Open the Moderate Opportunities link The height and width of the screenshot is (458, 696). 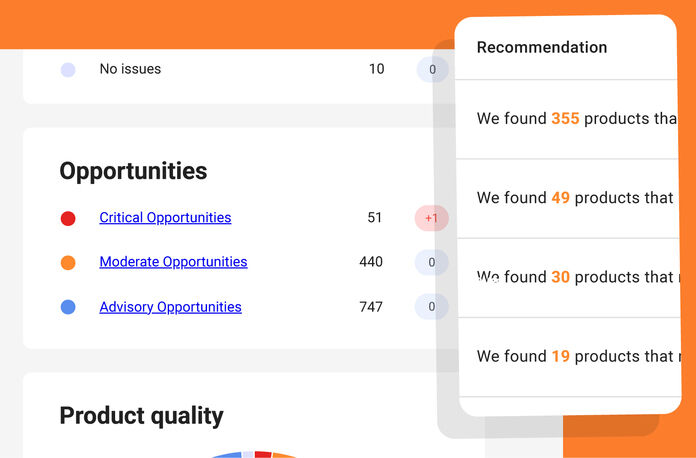click(173, 262)
